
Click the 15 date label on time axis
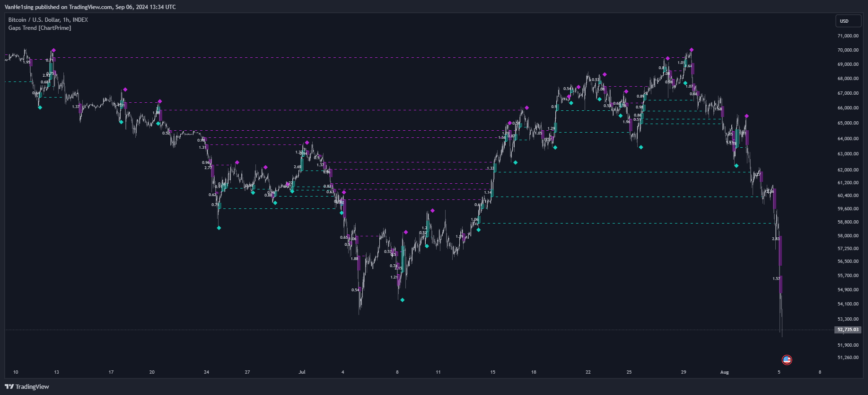click(x=493, y=372)
